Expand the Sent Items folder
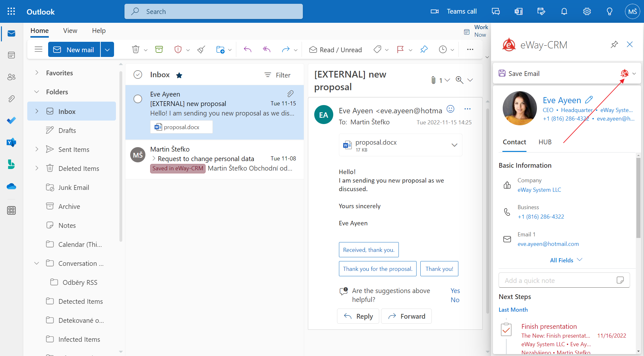This screenshot has width=644, height=356. pos(37,149)
